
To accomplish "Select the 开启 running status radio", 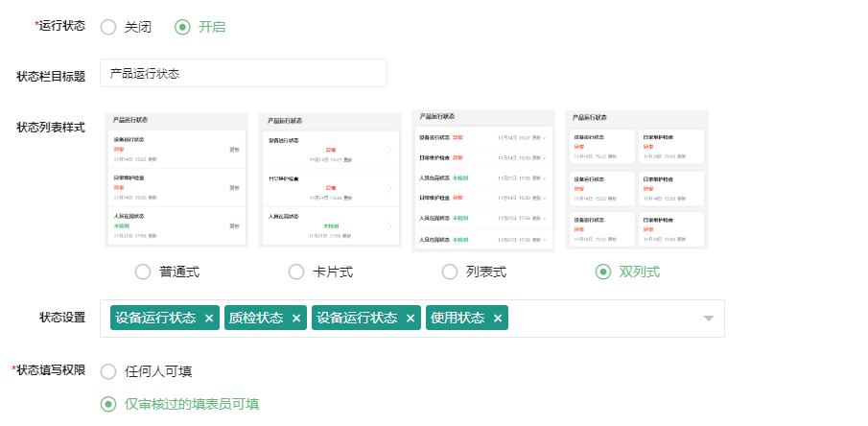I will pos(182,27).
